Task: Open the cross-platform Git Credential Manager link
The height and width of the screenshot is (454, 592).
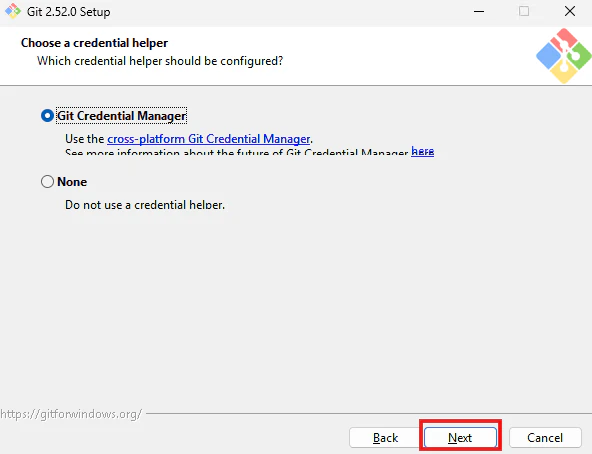Action: 208,139
